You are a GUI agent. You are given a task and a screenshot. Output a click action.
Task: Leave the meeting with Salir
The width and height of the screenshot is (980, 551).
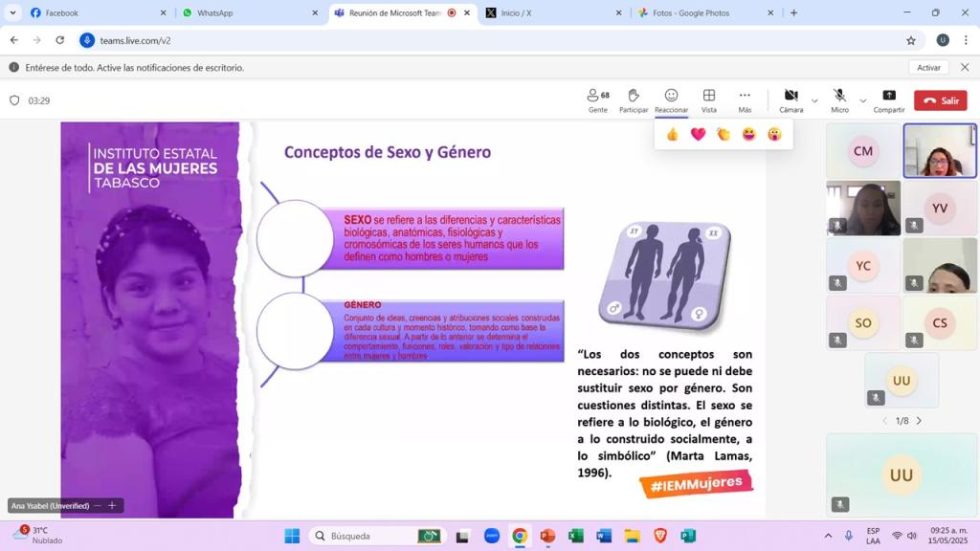click(x=940, y=100)
